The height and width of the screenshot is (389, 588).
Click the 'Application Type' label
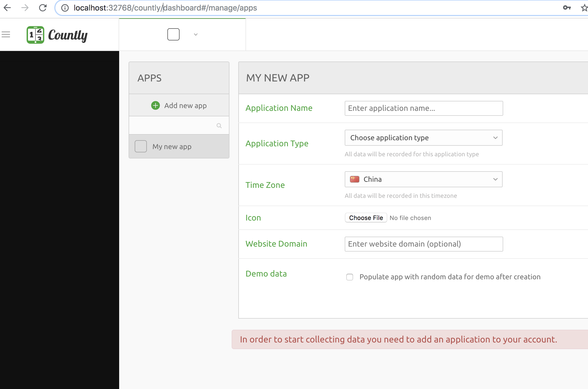coord(277,144)
